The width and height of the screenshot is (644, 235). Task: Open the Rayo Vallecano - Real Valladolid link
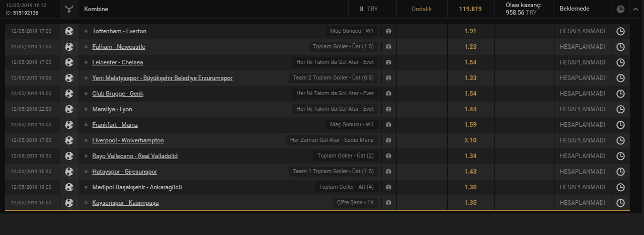pos(135,156)
